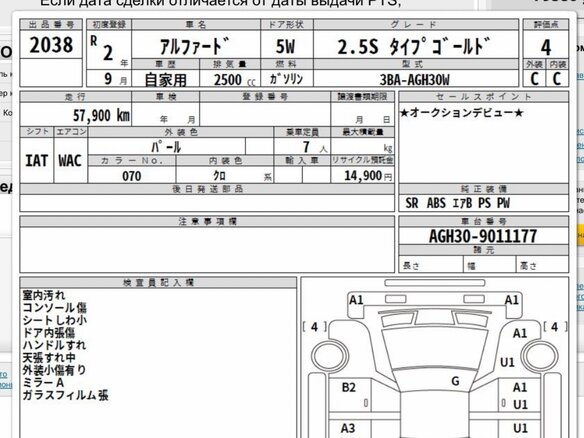Select fuel type ガソリン

click(286, 79)
